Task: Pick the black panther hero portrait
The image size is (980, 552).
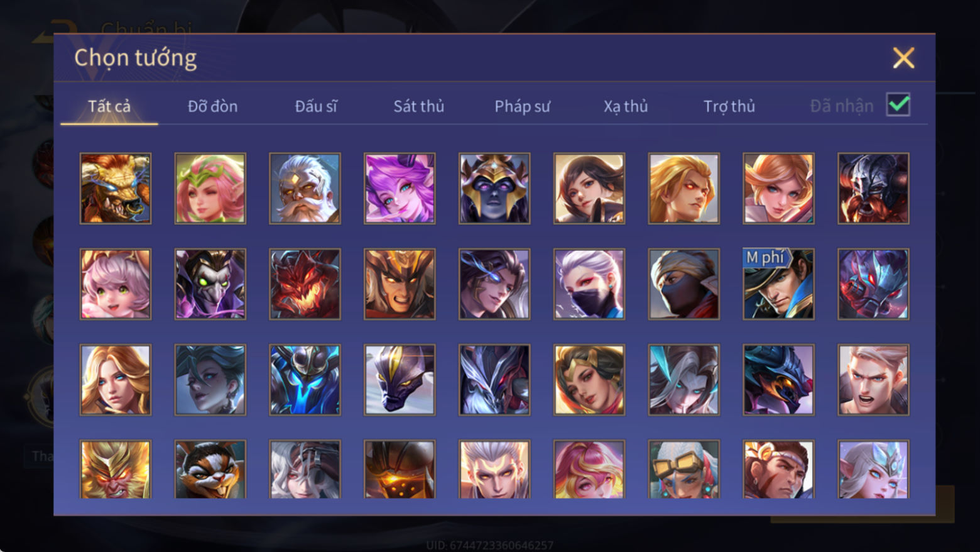Action: pyautogui.click(x=400, y=379)
